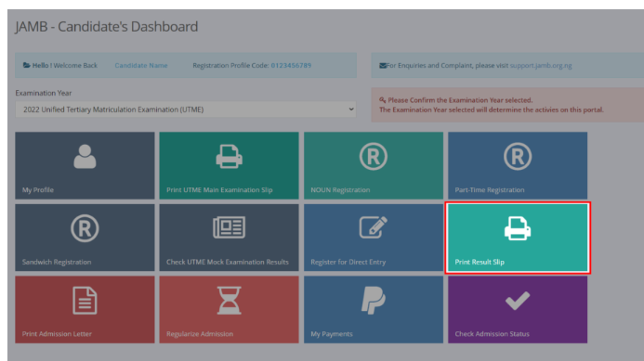Open the support.jamb.org.ng link
Image resolution: width=644 pixels, height=361 pixels.
coord(541,65)
